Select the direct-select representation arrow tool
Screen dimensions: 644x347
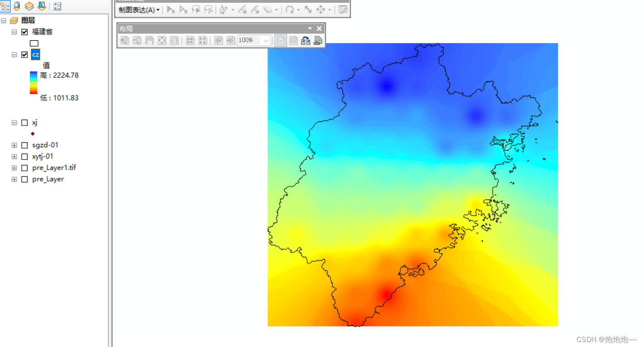point(183,10)
